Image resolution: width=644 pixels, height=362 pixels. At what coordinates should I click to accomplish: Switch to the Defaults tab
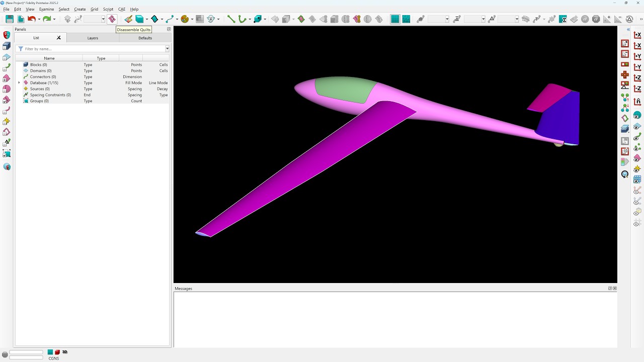click(x=145, y=38)
